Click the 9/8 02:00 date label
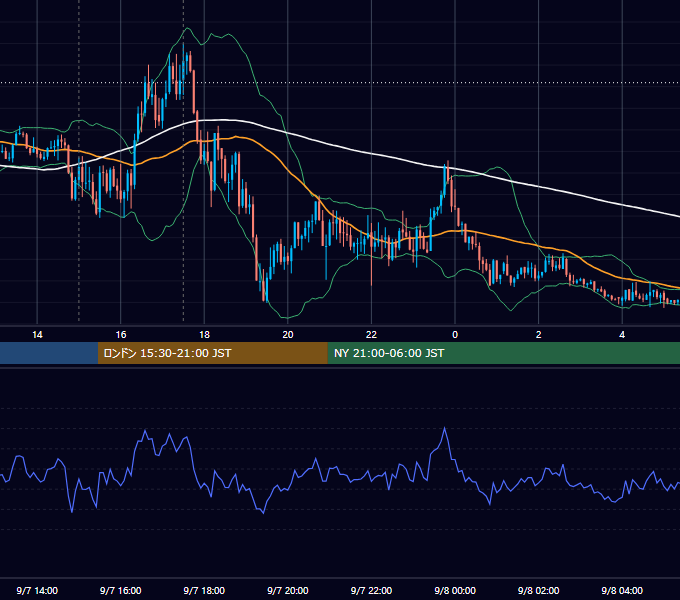 pyautogui.click(x=539, y=590)
